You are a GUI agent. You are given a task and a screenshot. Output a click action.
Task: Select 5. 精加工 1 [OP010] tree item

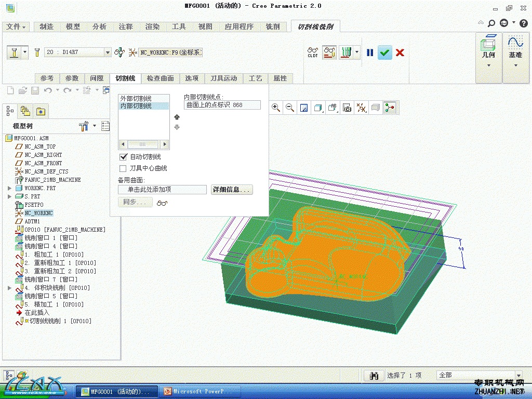click(54, 304)
